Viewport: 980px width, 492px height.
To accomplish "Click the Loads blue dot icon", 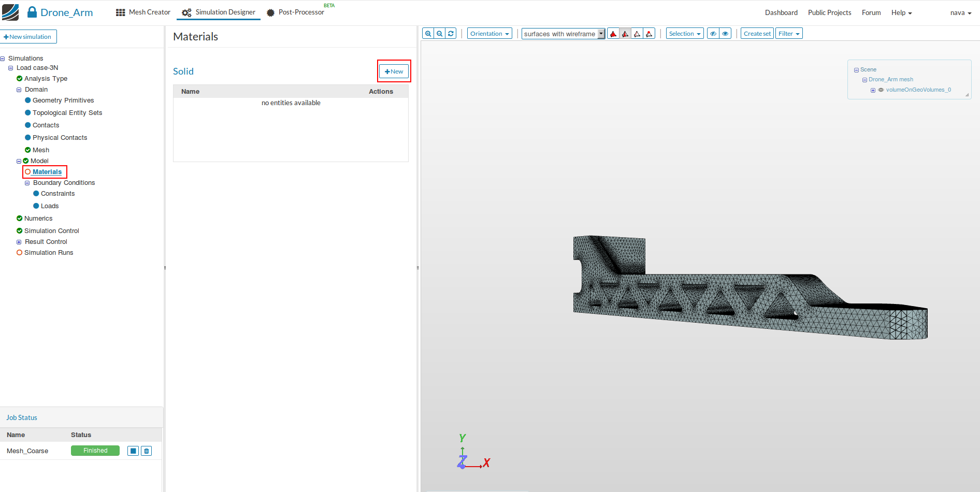I will point(36,206).
